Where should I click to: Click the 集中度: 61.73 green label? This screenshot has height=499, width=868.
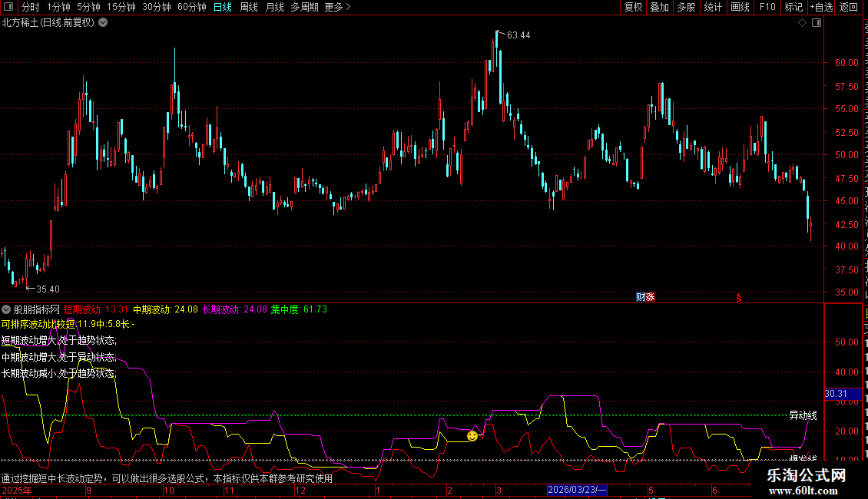[x=299, y=309]
